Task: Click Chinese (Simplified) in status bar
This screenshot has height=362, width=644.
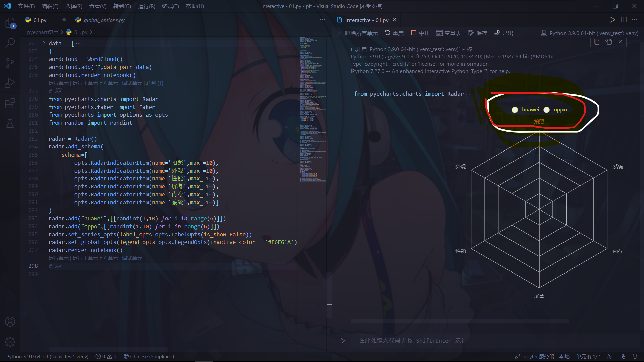Action: tap(149, 356)
